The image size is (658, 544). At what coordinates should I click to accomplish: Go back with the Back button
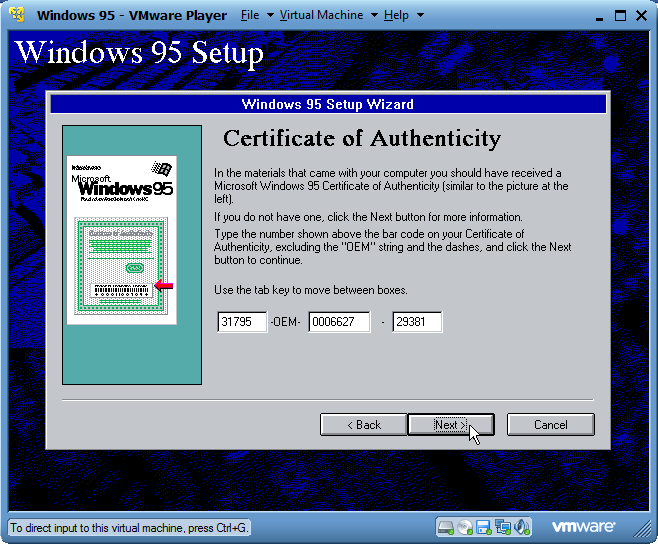[x=363, y=424]
